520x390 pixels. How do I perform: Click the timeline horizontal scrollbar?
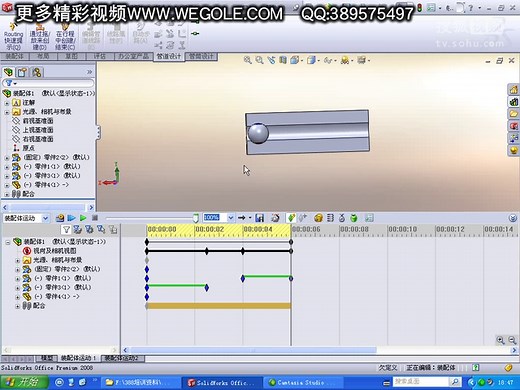click(253, 350)
